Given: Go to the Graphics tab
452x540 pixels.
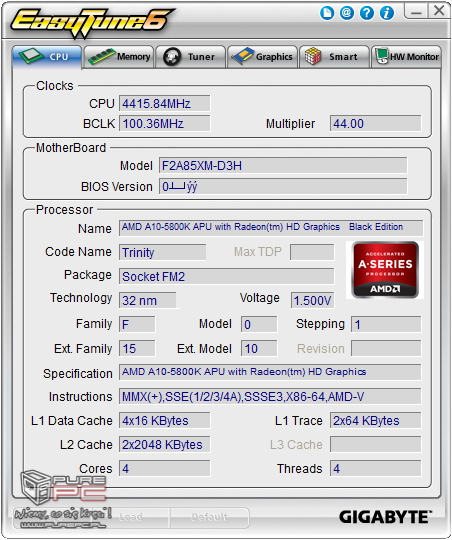Looking at the screenshot, I should [x=263, y=57].
